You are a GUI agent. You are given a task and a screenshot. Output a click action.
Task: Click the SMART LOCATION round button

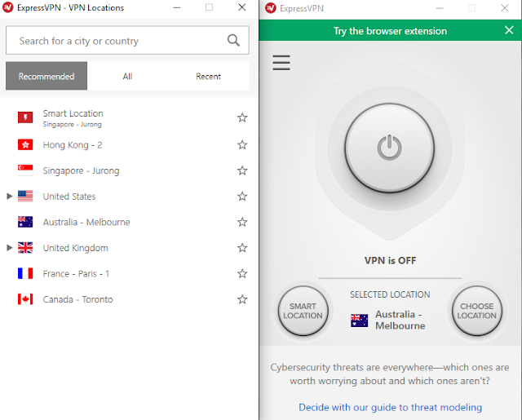[x=303, y=311]
